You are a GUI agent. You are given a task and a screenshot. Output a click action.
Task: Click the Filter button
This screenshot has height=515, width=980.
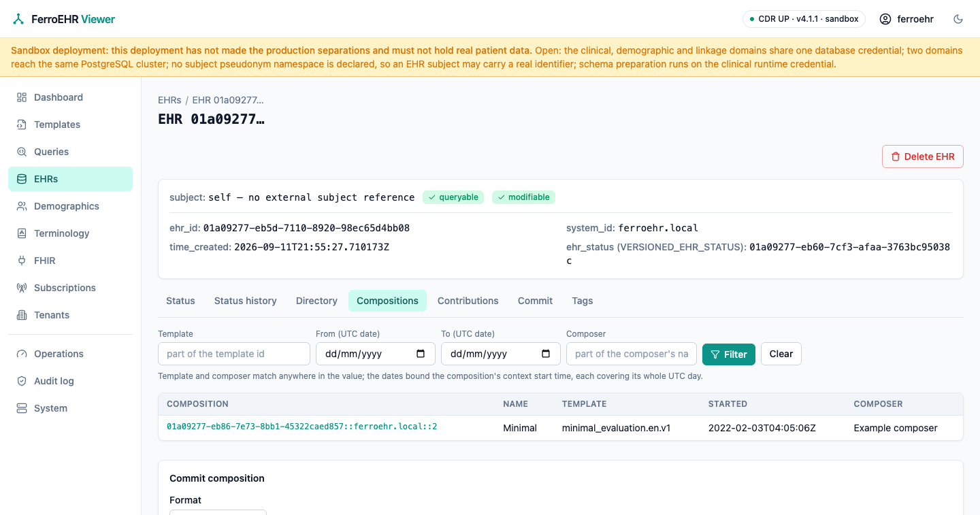pyautogui.click(x=729, y=354)
